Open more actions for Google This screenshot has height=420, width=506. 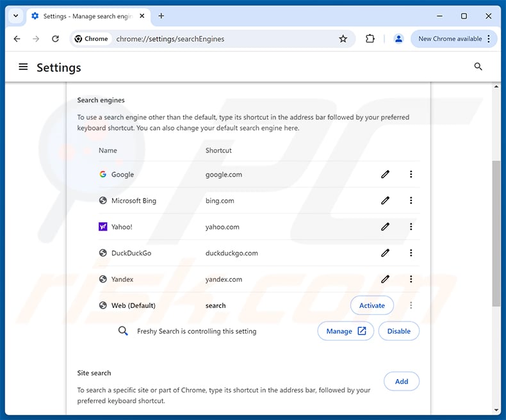pos(411,175)
